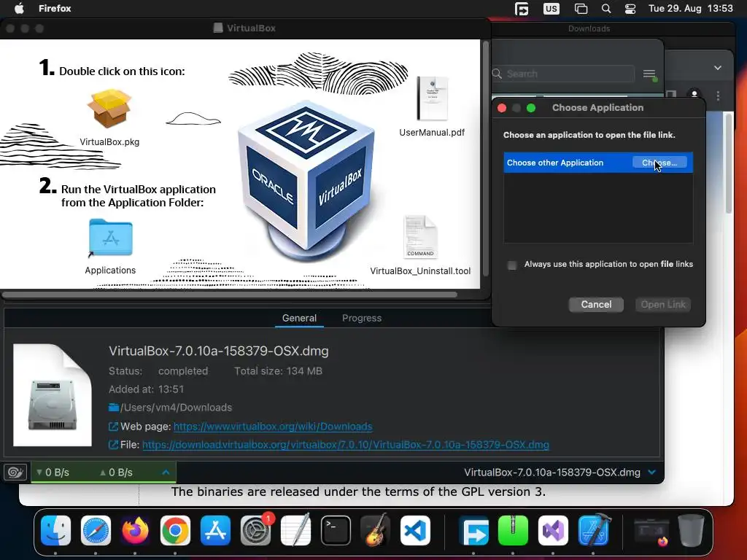The image size is (747, 560).
Task: Open the green archive utility Dock icon
Action: tap(513, 530)
